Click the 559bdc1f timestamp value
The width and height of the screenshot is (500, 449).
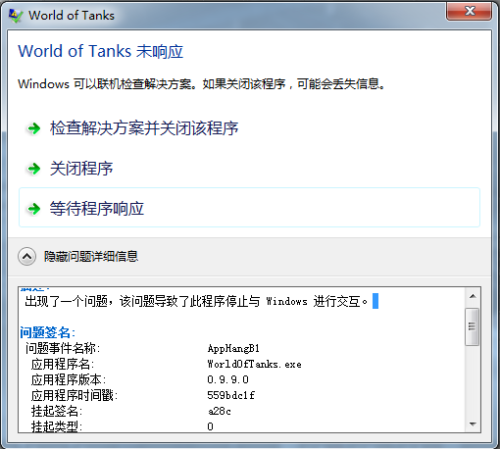click(231, 395)
